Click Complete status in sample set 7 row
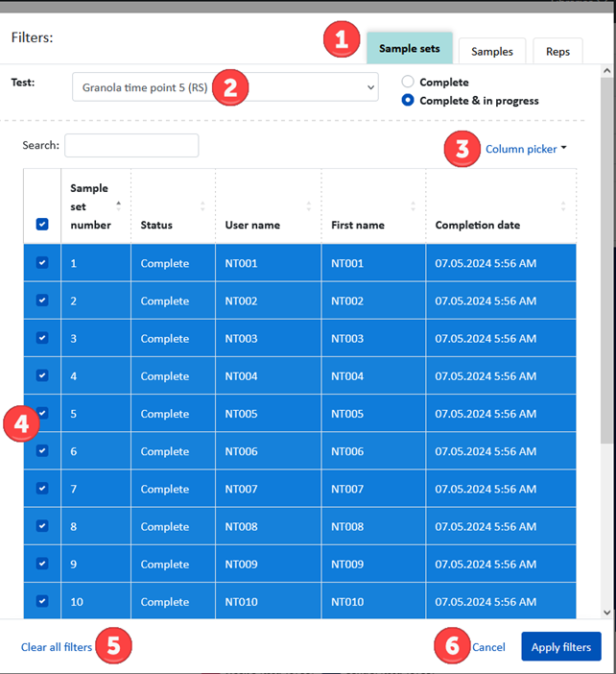 pyautogui.click(x=173, y=489)
